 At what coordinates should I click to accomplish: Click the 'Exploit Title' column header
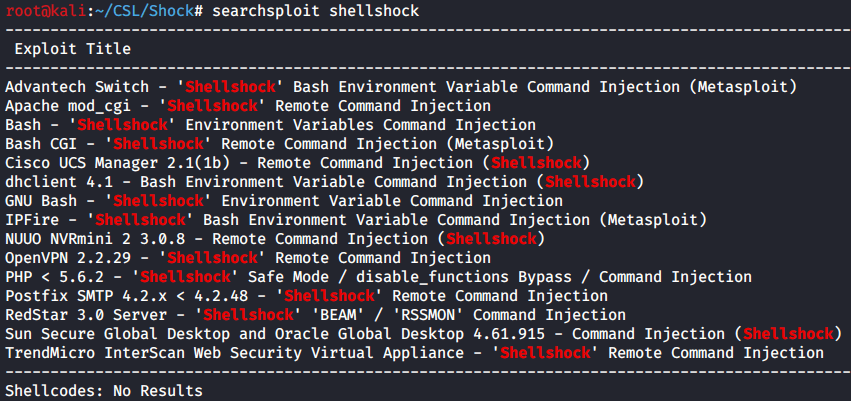(x=72, y=48)
